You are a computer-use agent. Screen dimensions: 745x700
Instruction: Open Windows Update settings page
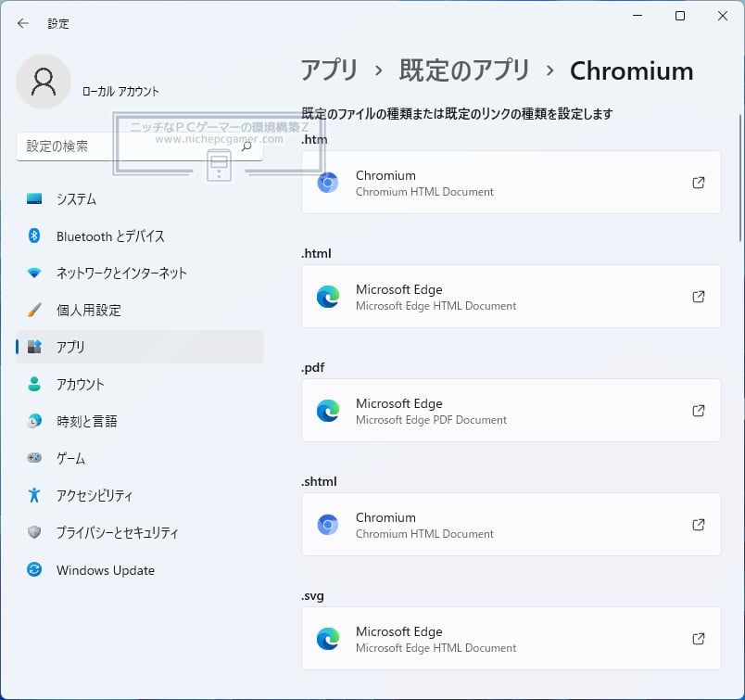(140, 569)
